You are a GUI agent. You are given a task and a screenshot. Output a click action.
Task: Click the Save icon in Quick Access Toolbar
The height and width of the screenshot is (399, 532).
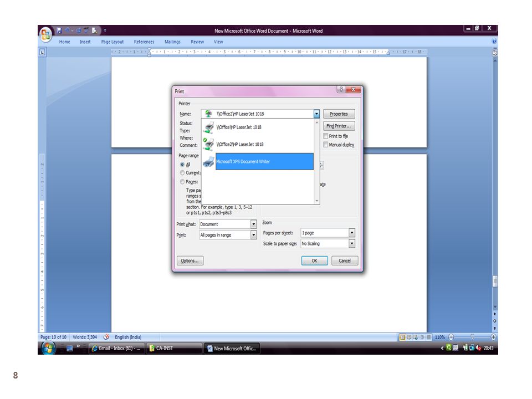(x=59, y=30)
